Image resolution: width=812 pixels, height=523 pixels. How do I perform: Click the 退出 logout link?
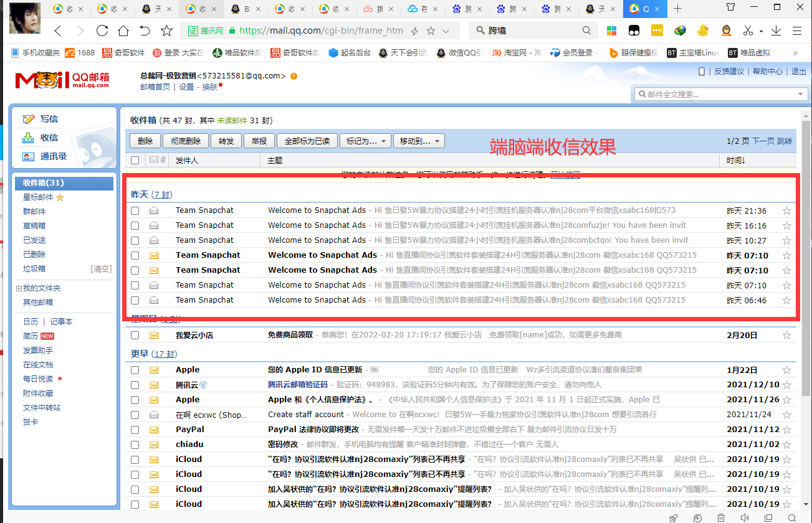[798, 72]
